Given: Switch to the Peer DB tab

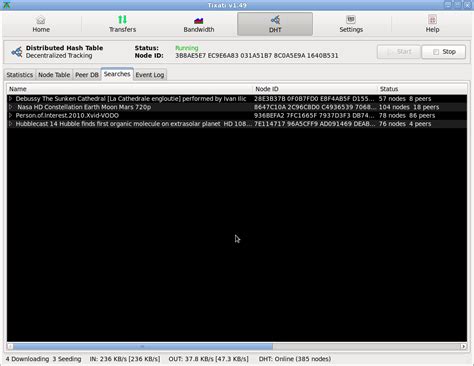Looking at the screenshot, I should click(x=87, y=75).
